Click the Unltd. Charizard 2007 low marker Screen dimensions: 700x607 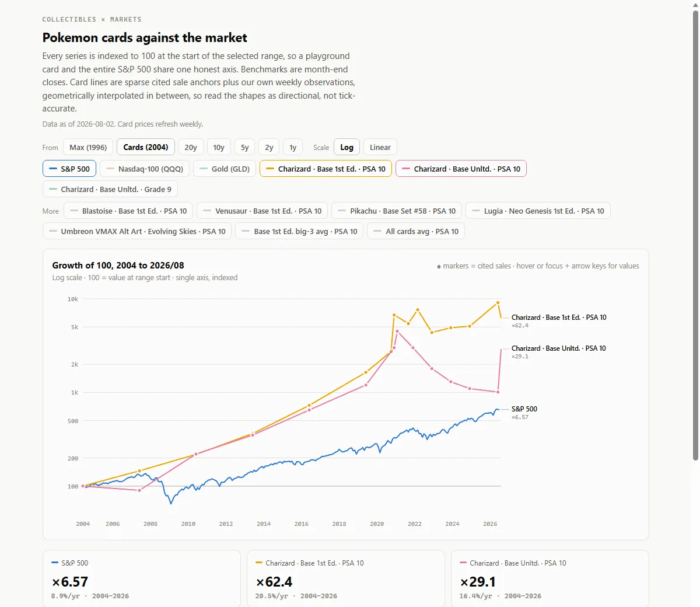(x=139, y=490)
